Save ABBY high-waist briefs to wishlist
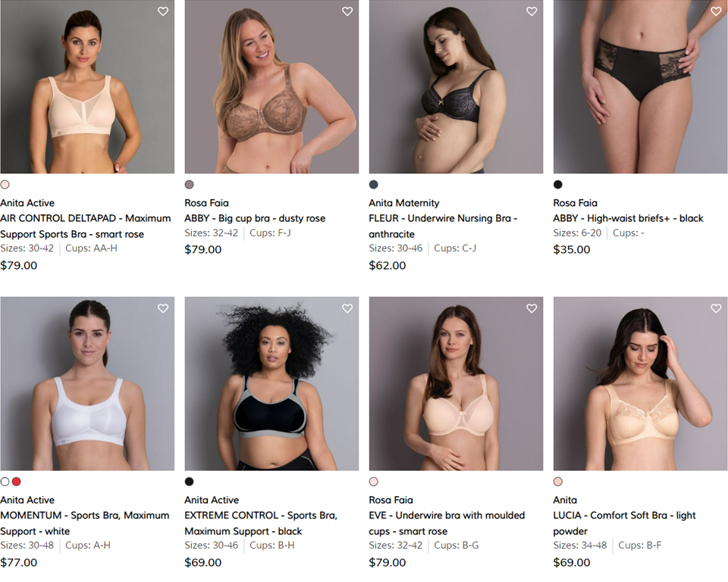 (x=716, y=11)
